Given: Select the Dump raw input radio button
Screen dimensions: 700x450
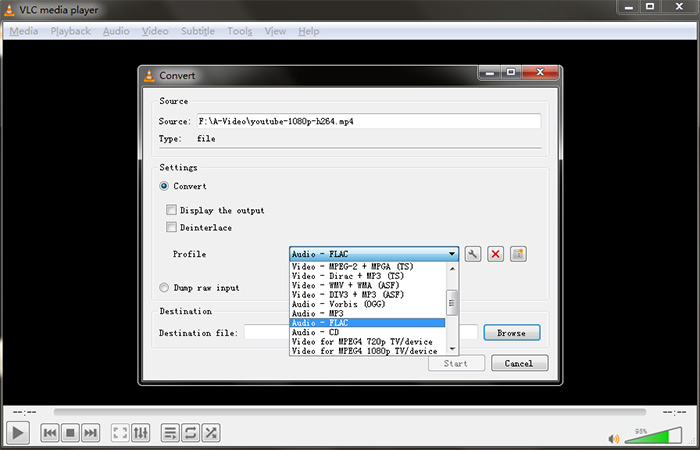Looking at the screenshot, I should coord(164,288).
